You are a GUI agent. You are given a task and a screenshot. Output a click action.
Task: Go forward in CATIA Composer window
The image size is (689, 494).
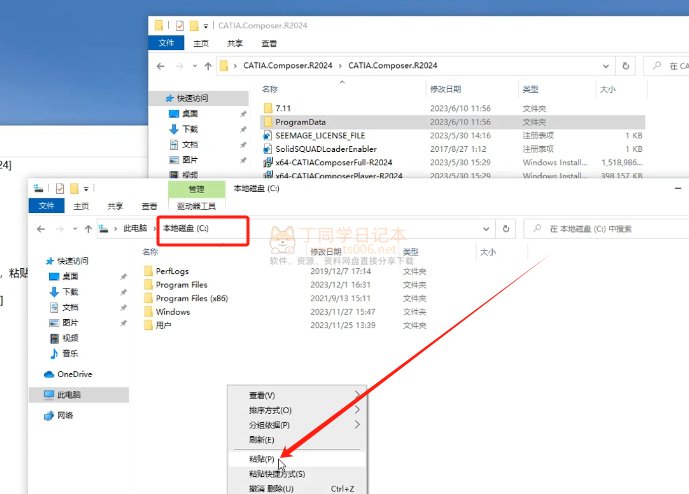[179, 66]
